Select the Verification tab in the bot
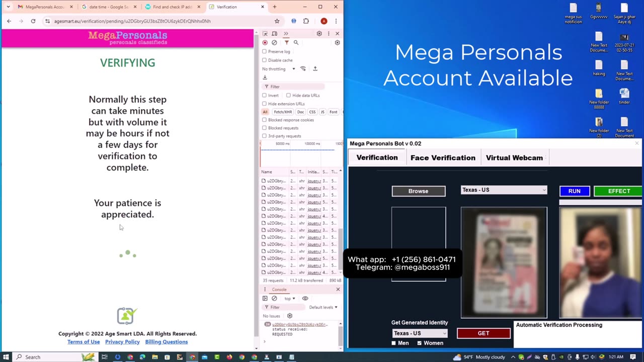 [377, 158]
